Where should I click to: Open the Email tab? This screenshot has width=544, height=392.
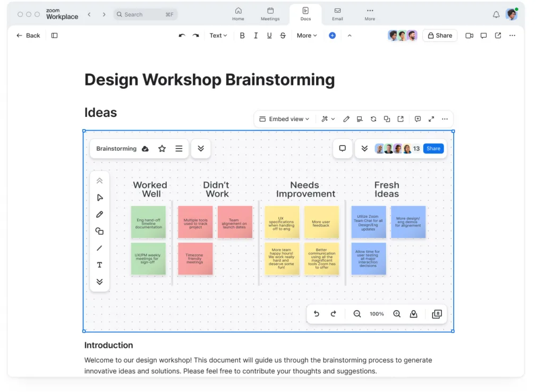pos(337,14)
